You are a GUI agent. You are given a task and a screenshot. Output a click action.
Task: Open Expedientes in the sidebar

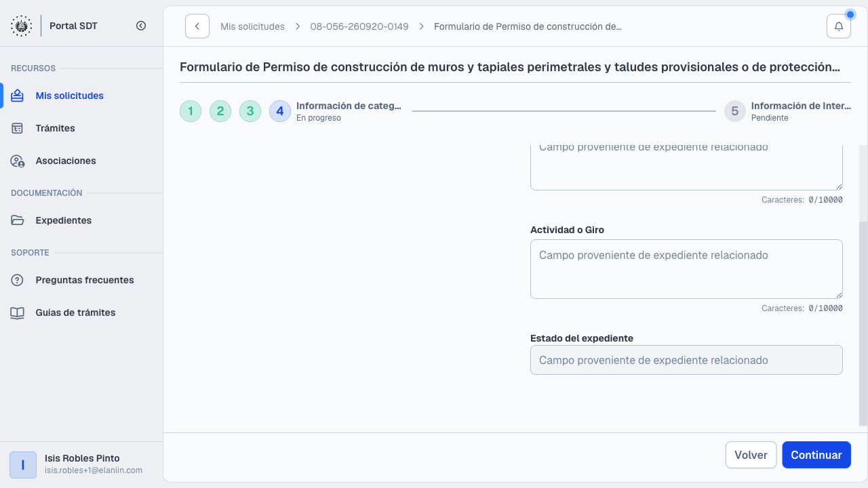(x=81, y=220)
